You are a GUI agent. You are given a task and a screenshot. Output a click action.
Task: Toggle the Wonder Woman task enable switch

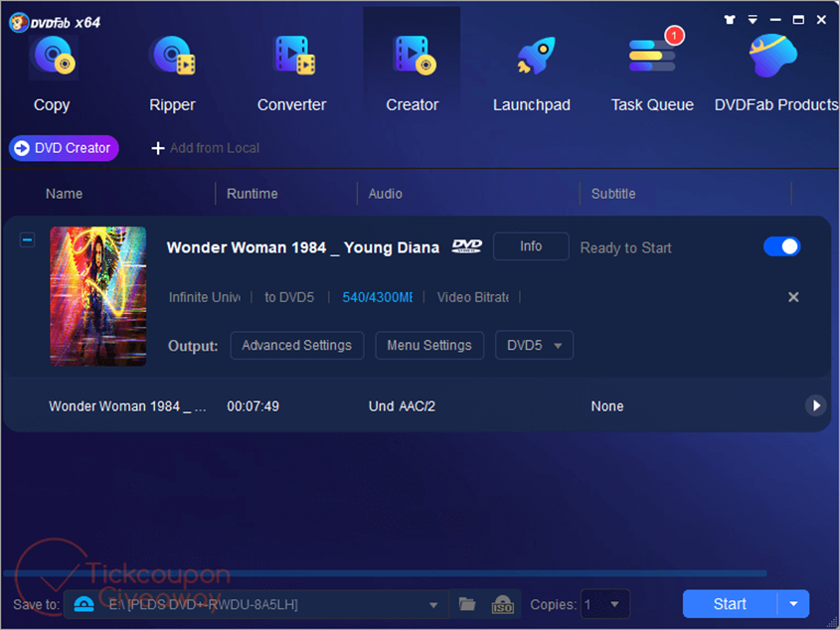click(x=781, y=246)
